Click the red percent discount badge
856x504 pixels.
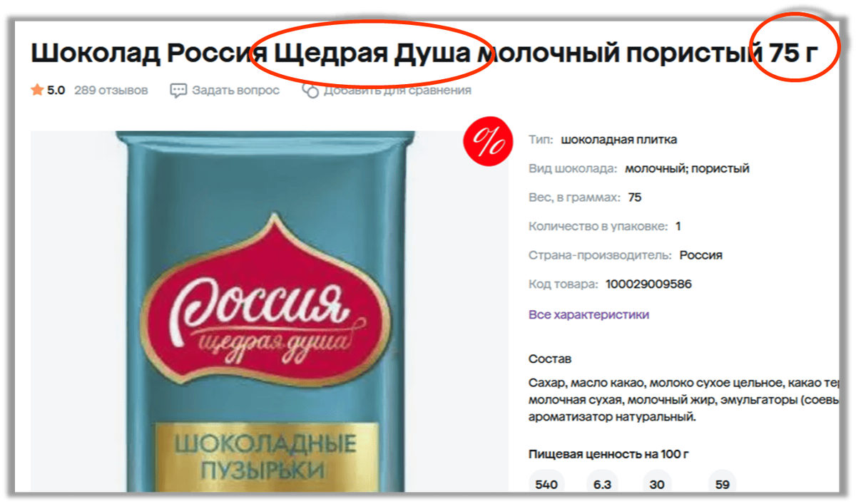pyautogui.click(x=489, y=143)
